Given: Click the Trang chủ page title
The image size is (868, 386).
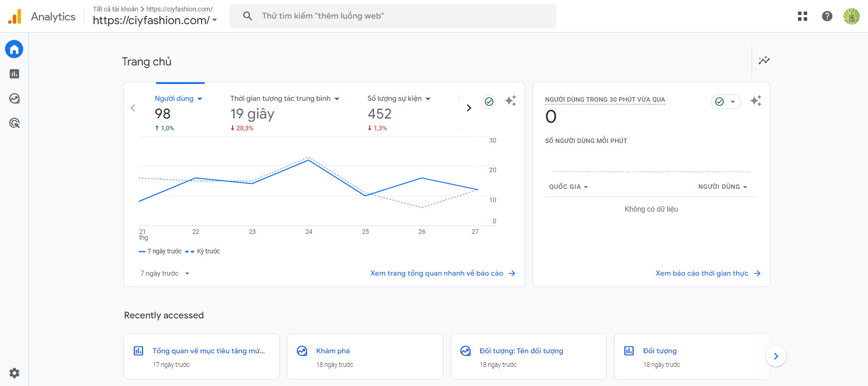Looking at the screenshot, I should point(147,62).
